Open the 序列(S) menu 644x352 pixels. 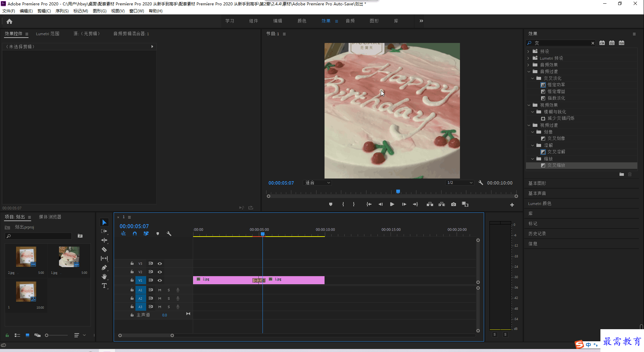[x=62, y=11]
